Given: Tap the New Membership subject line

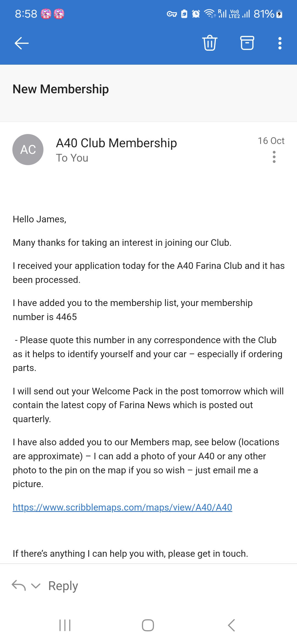Looking at the screenshot, I should pos(61,89).
